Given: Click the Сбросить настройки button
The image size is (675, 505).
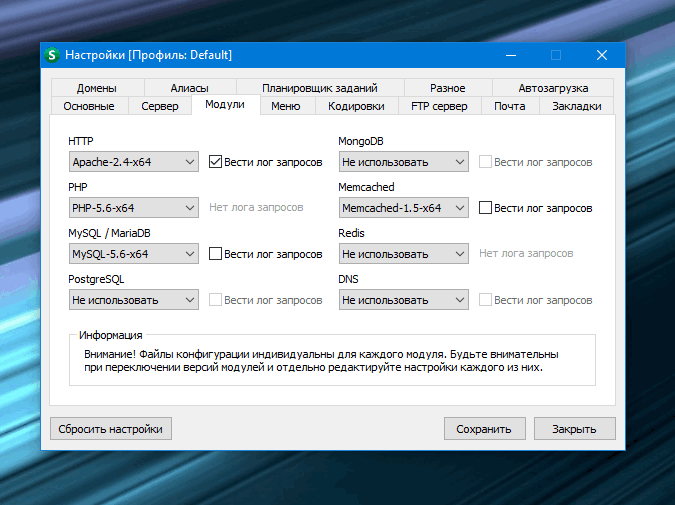Looking at the screenshot, I should click(111, 429).
